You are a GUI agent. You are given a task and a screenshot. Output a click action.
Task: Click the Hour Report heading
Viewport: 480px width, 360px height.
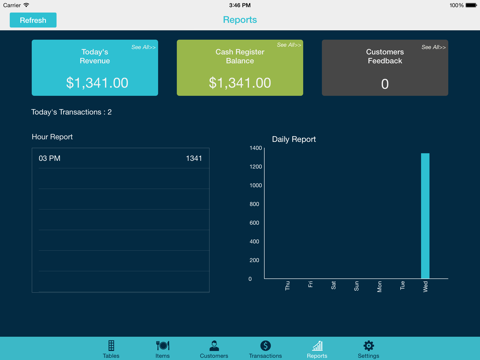tap(52, 137)
